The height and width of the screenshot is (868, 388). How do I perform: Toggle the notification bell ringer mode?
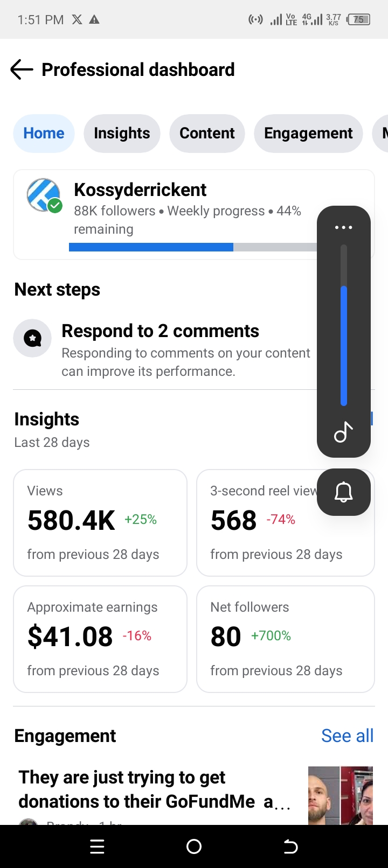pos(343,492)
